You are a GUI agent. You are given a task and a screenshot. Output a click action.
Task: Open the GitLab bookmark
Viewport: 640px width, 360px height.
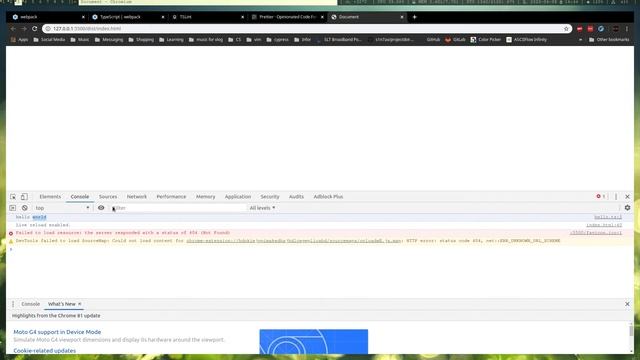click(456, 40)
